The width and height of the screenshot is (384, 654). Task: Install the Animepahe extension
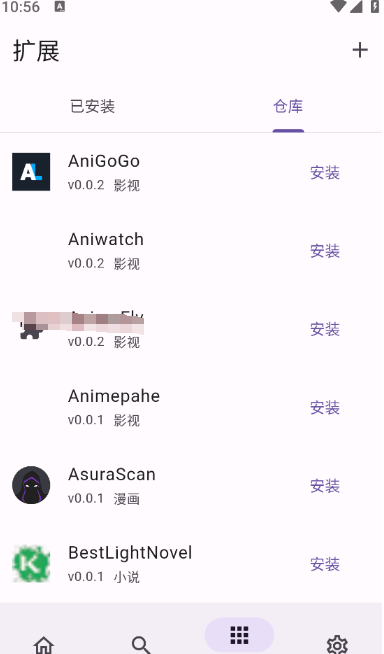[x=325, y=407]
